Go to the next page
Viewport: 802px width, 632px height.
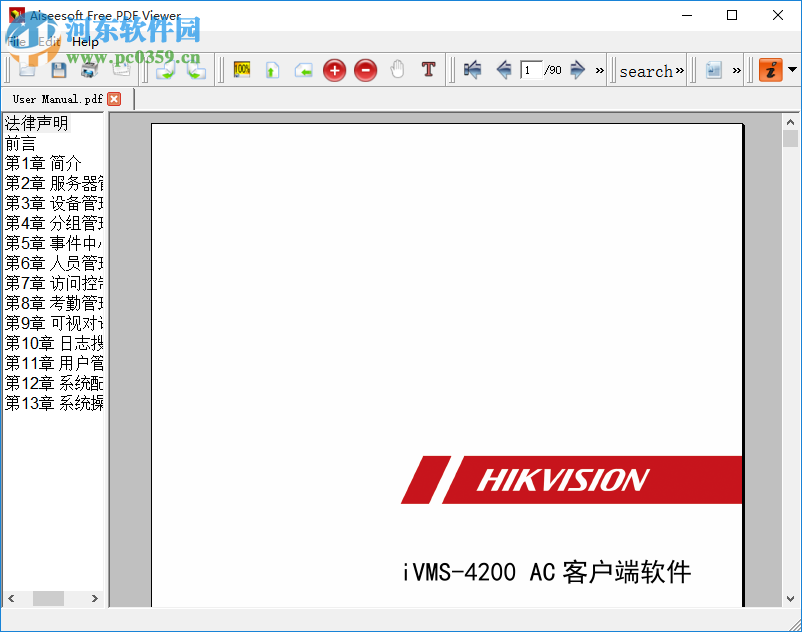(x=577, y=70)
